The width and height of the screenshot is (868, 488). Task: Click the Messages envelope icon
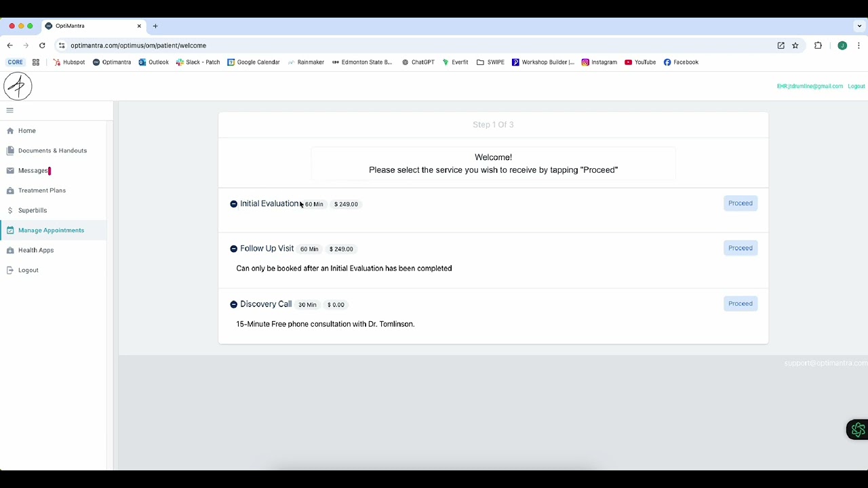10,171
